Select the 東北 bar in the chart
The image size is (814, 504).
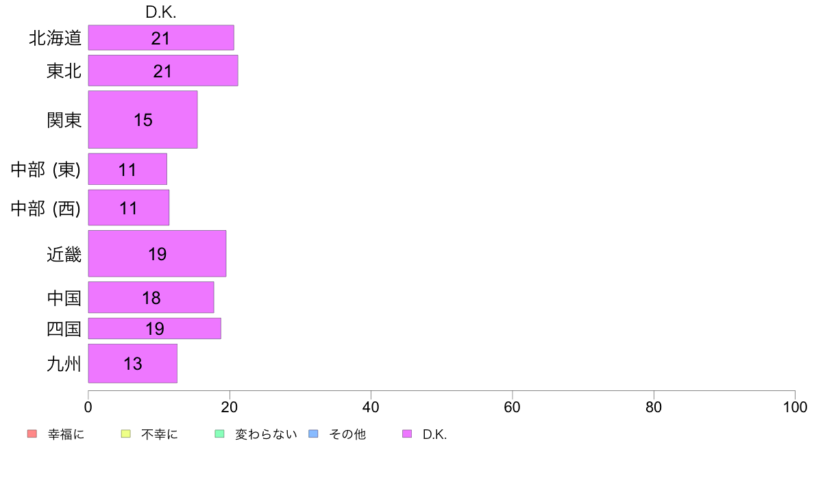click(x=163, y=71)
